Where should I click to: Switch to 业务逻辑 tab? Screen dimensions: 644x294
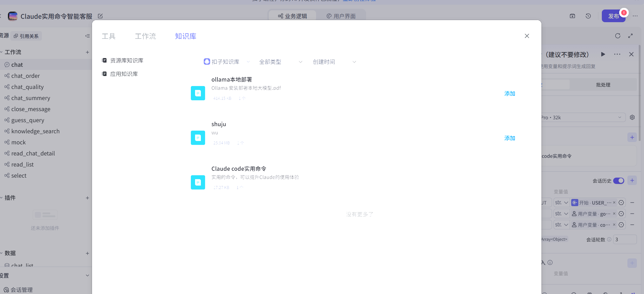tap(293, 16)
